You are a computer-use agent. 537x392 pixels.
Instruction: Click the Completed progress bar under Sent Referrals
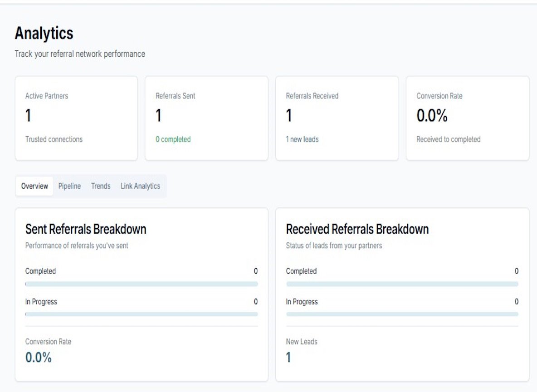142,284
